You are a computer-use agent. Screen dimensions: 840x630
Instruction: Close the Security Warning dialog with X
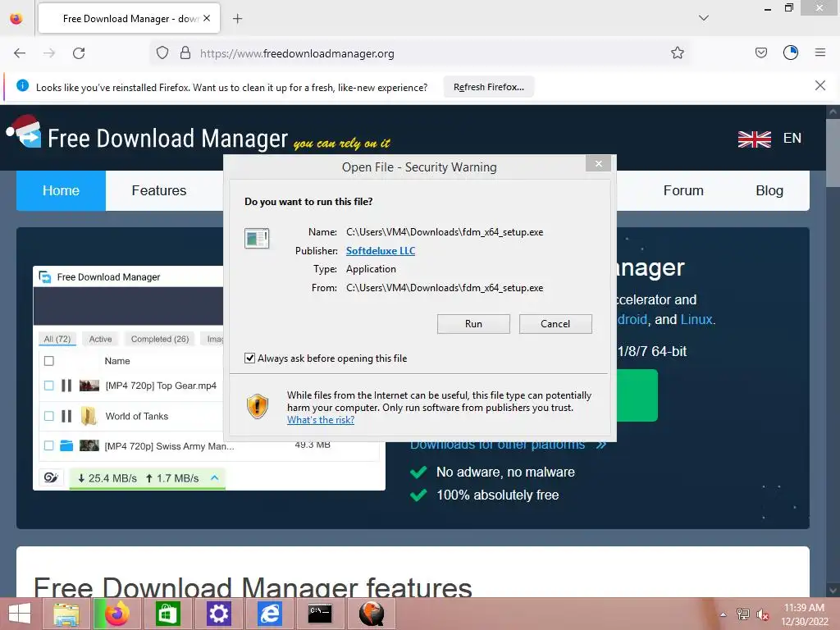click(598, 163)
